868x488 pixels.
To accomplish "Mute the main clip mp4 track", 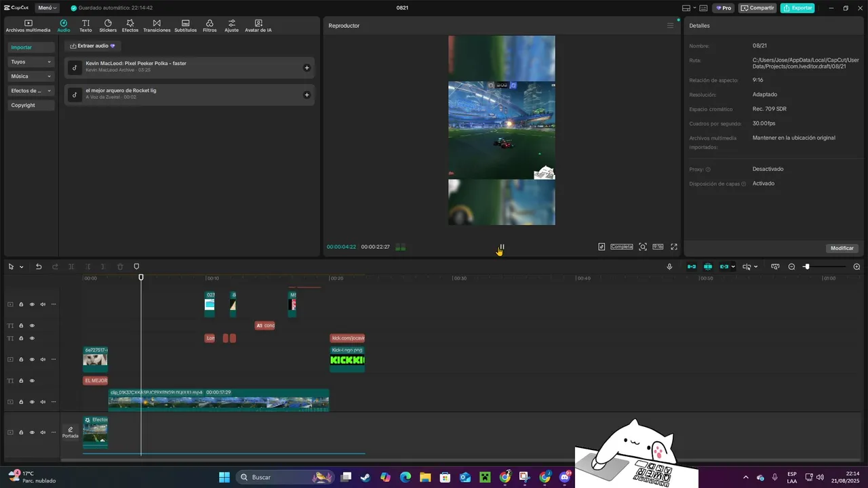I will click(43, 402).
